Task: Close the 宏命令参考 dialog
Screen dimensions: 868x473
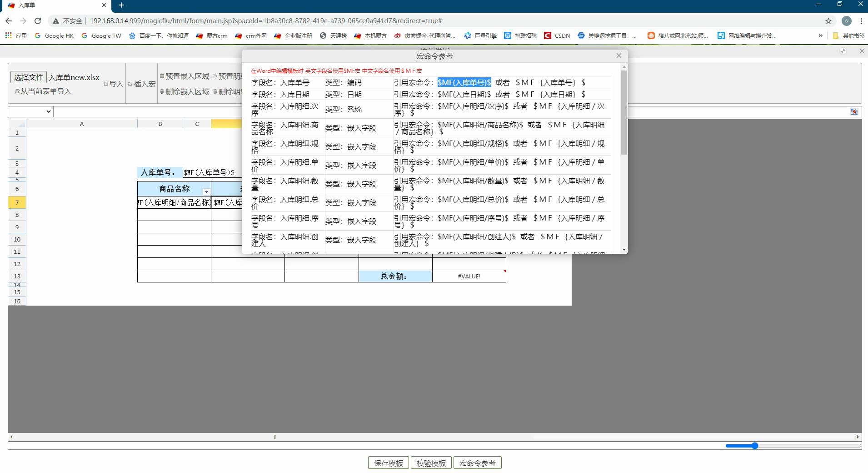Action: click(619, 55)
